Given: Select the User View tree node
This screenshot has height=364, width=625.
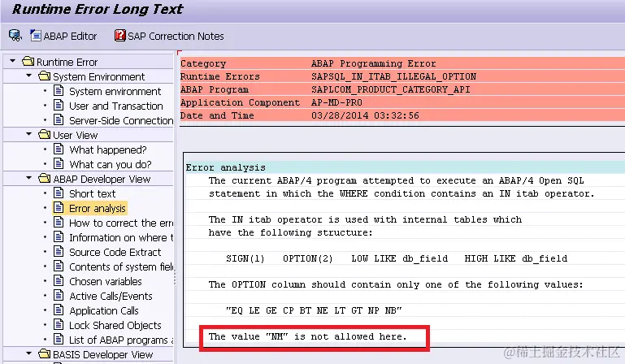Looking at the screenshot, I should tap(76, 135).
